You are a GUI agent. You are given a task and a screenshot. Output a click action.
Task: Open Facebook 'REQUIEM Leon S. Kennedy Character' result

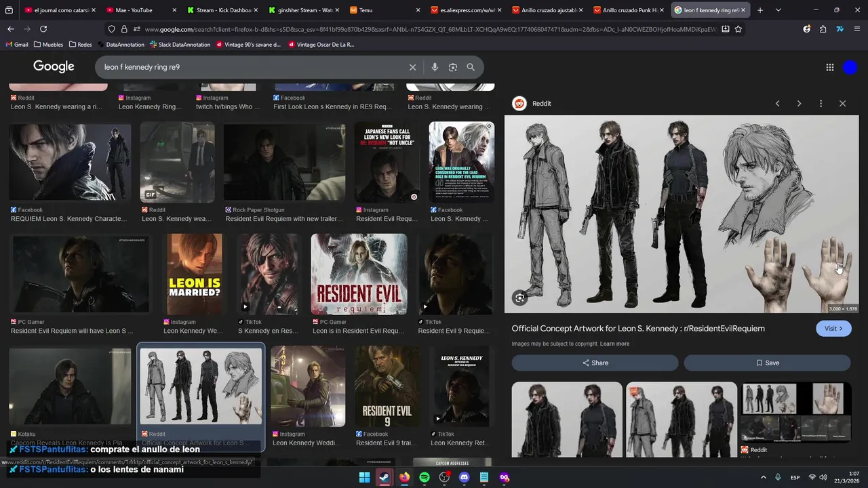[x=69, y=162]
